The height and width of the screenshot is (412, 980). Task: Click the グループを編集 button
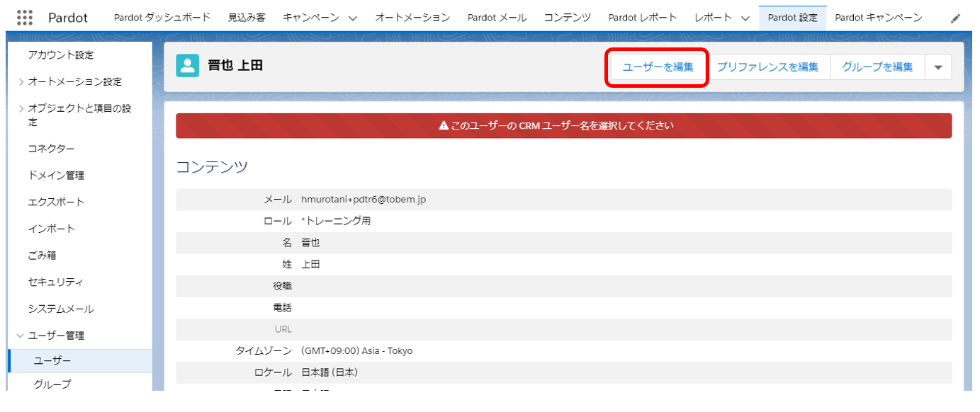[x=877, y=67]
